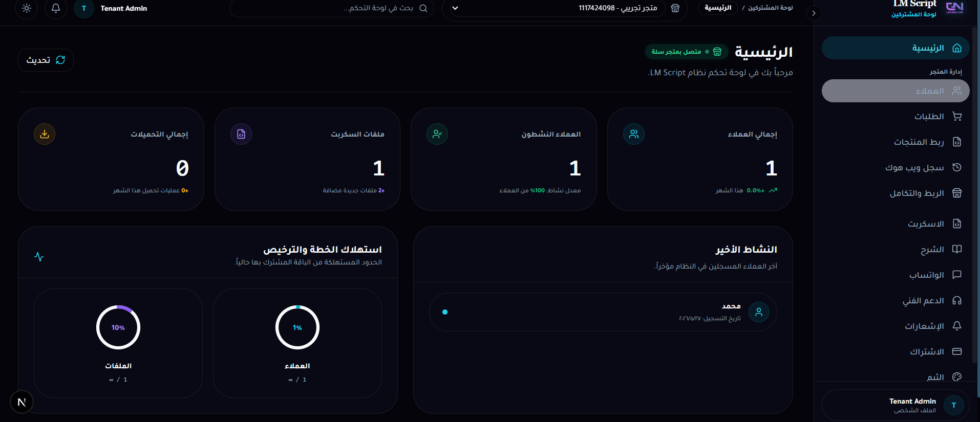
Task: Click the إدارة المتجر section label
Action: [x=946, y=72]
